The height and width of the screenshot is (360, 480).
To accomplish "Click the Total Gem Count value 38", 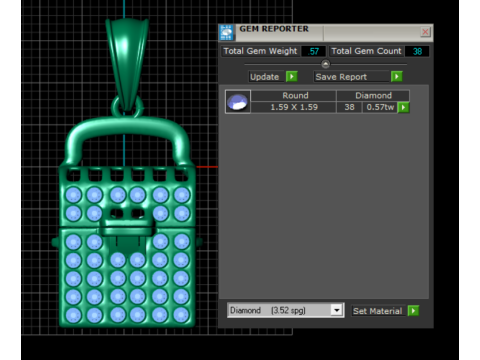I will point(417,51).
